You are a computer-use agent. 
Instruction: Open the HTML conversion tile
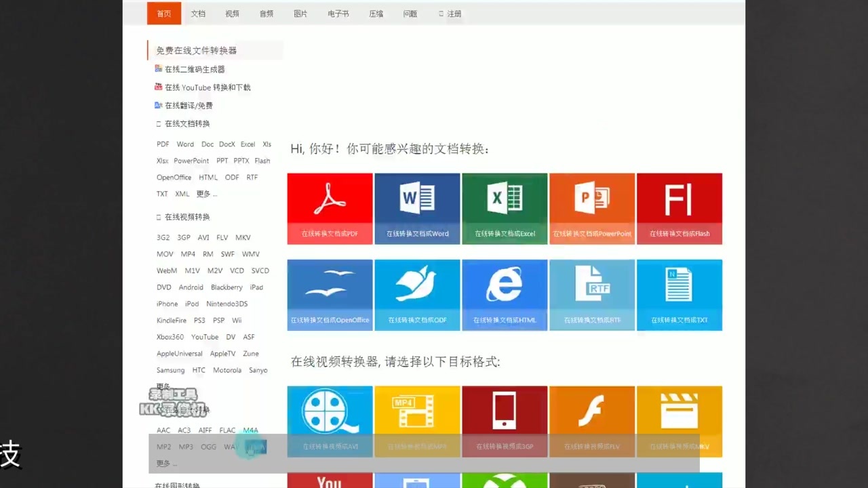(x=505, y=295)
